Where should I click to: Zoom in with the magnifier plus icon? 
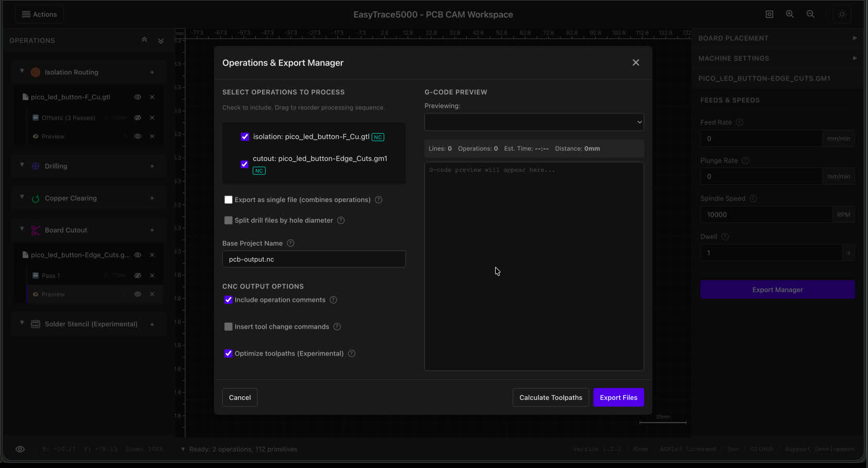tap(790, 14)
